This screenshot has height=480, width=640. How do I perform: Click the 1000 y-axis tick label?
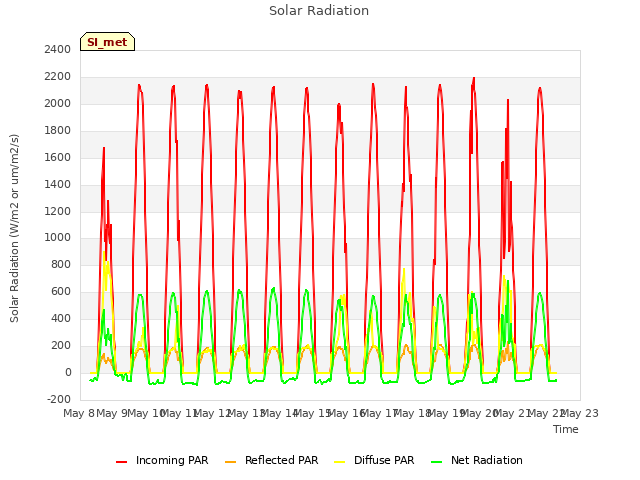58,238
